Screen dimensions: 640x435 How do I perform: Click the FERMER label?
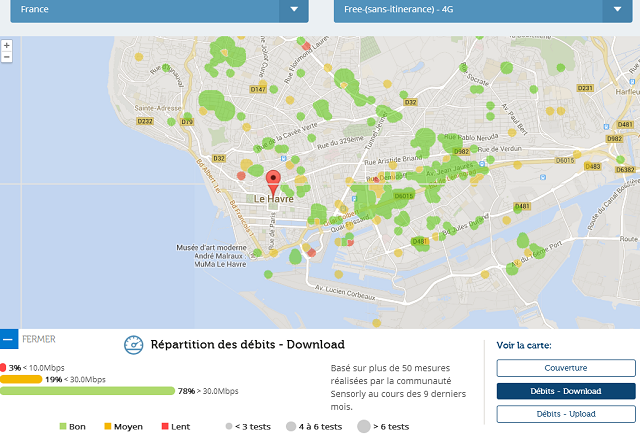click(39, 339)
